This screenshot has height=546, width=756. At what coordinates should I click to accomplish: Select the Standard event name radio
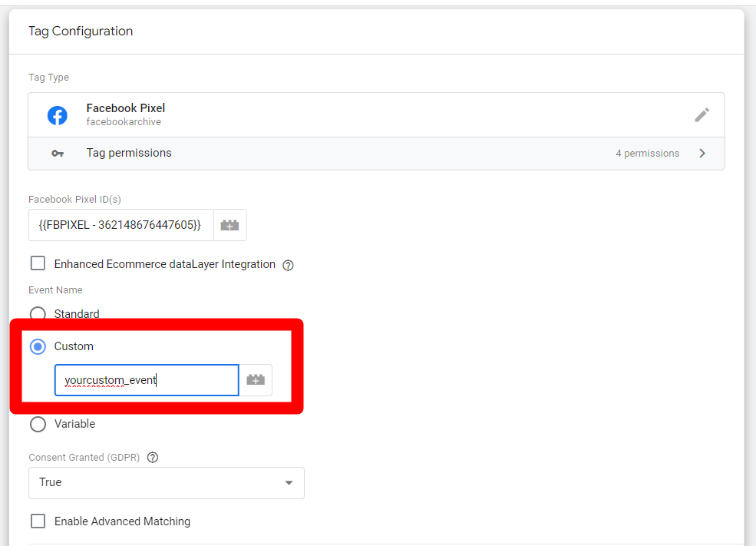[x=38, y=314]
